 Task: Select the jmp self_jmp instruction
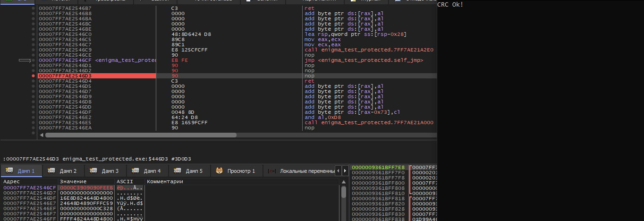point(364,60)
